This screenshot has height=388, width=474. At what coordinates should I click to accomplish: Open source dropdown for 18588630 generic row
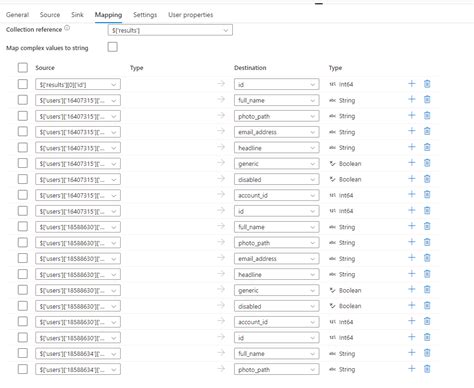click(x=78, y=290)
